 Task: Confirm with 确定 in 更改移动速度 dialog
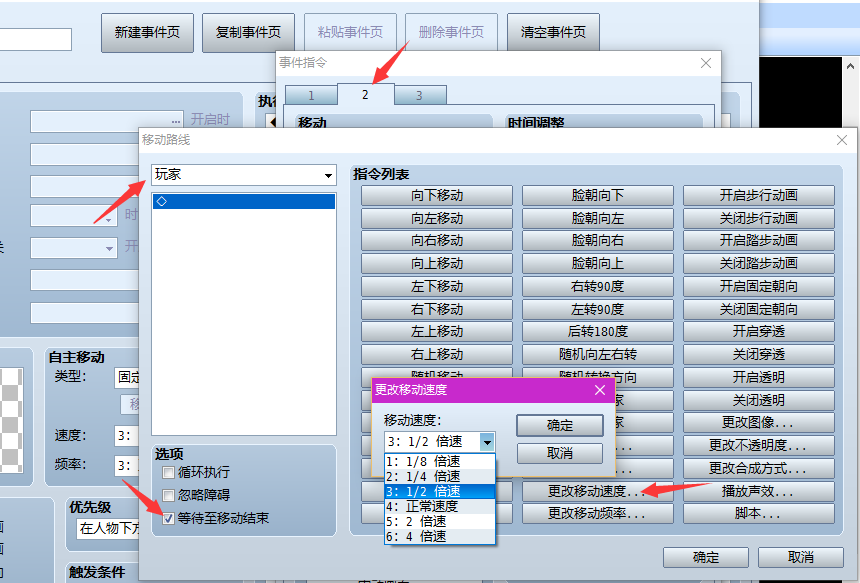tap(560, 426)
